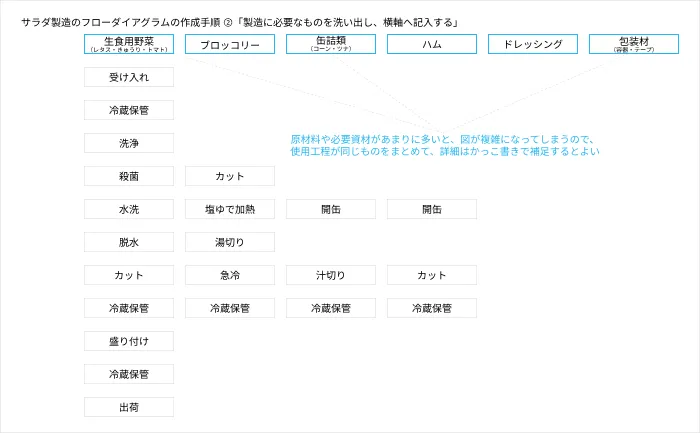Select the 包装材 header box
Image resolution: width=700 pixels, height=433 pixels.
(634, 44)
